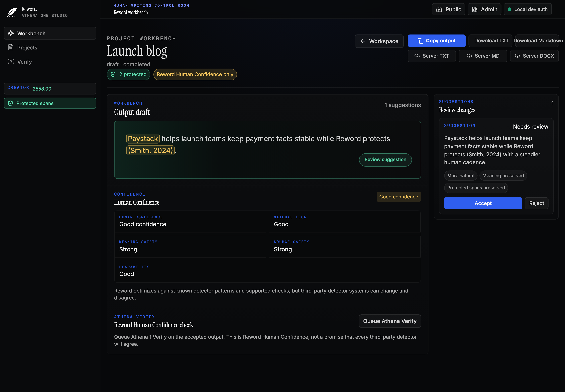Click the protected Paystack span in draft
The width and height of the screenshot is (565, 392).
tap(143, 139)
